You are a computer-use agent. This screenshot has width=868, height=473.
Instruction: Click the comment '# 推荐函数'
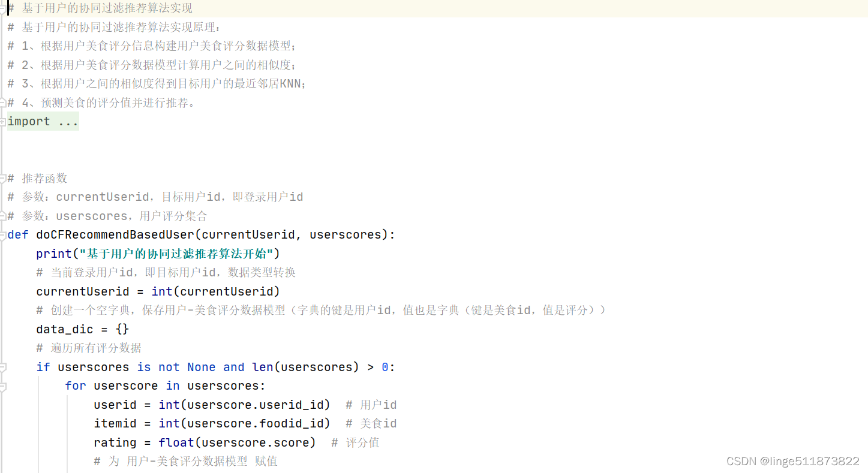coord(37,178)
